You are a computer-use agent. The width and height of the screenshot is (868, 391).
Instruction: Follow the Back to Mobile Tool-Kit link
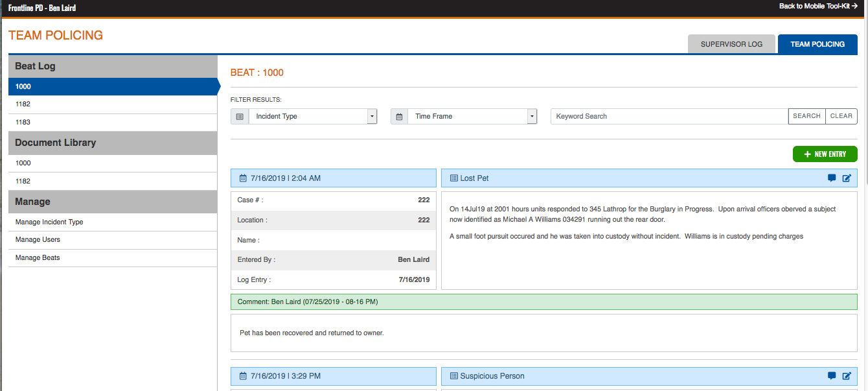(817, 6)
